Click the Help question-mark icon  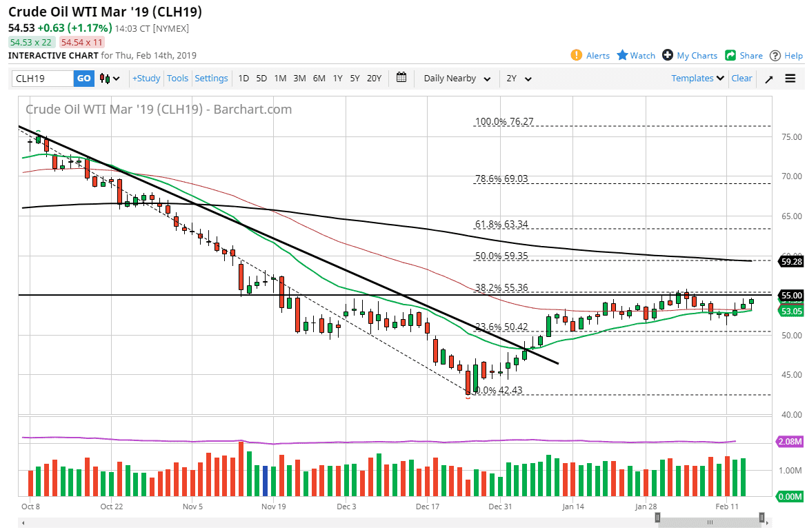tap(775, 55)
